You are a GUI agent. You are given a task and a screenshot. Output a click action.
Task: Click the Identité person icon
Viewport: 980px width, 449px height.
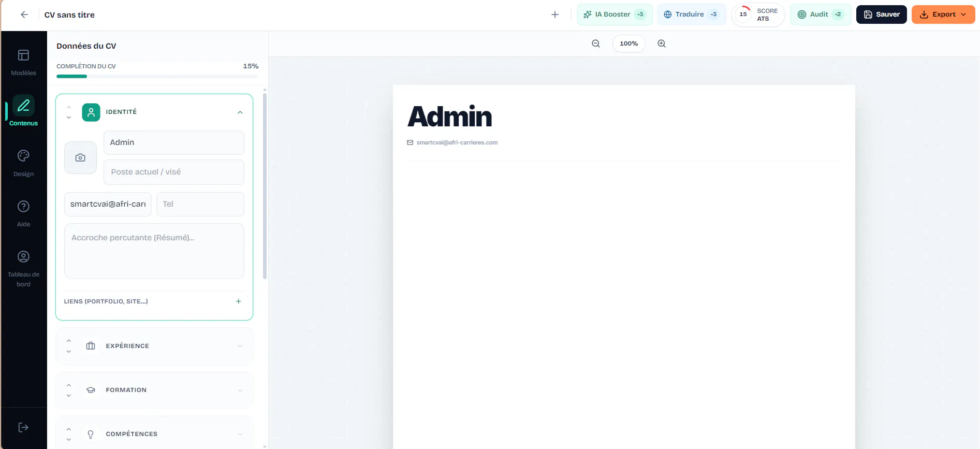click(x=91, y=112)
